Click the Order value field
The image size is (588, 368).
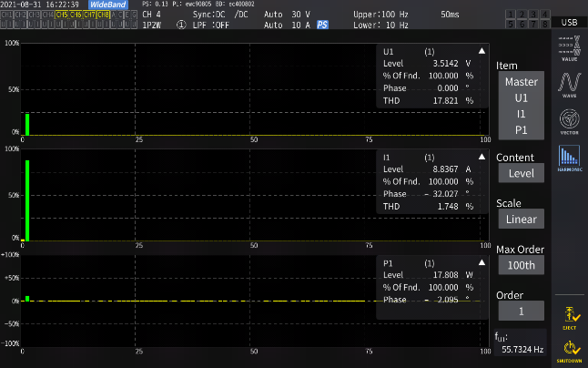(x=521, y=312)
